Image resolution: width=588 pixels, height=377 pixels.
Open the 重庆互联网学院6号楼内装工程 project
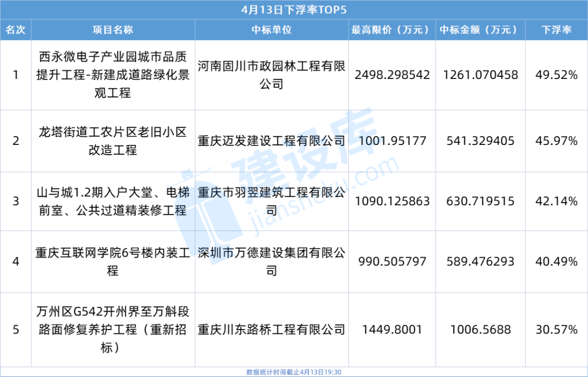pos(113,262)
